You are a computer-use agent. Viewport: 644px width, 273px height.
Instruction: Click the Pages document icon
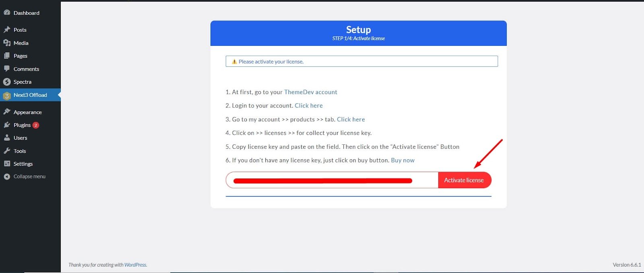click(7, 55)
